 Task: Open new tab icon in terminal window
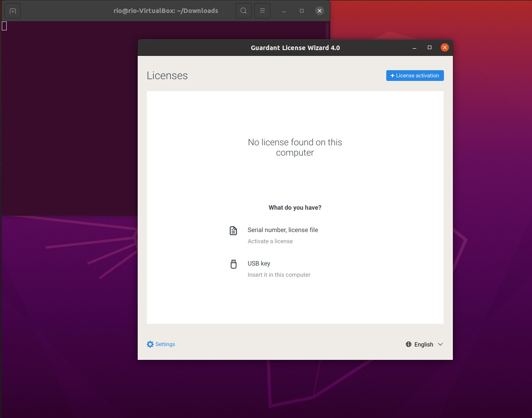coord(13,11)
